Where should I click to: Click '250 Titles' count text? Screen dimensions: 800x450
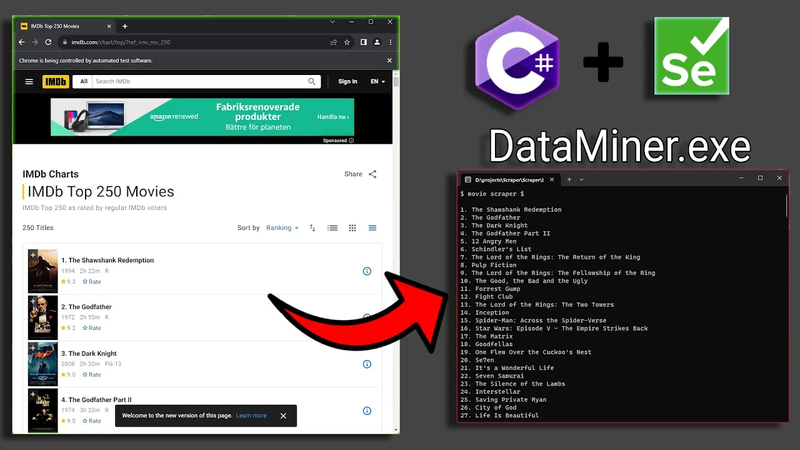click(x=38, y=228)
